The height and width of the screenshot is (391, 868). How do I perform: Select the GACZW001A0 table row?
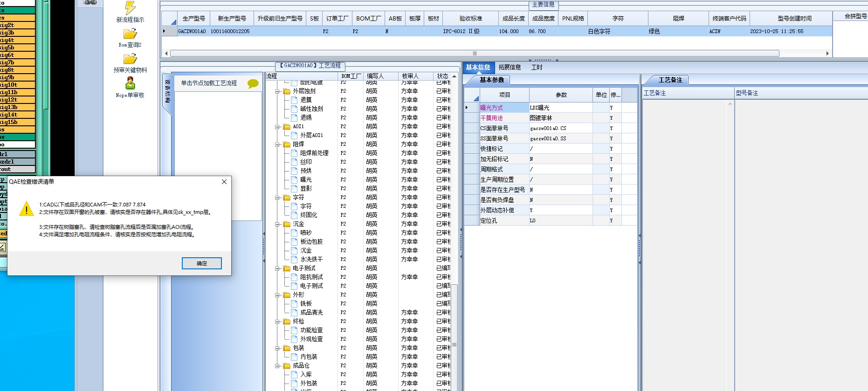point(496,31)
